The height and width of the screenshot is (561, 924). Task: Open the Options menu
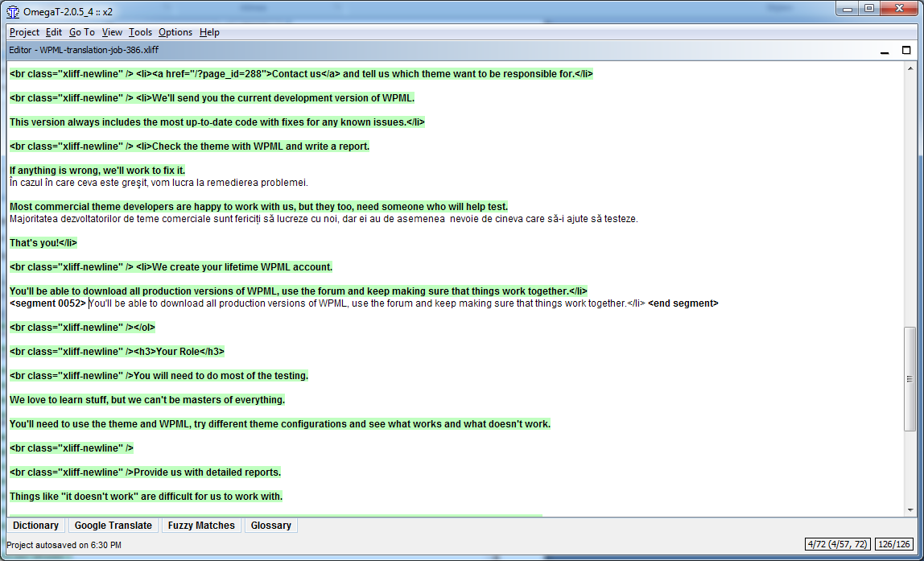(x=175, y=32)
